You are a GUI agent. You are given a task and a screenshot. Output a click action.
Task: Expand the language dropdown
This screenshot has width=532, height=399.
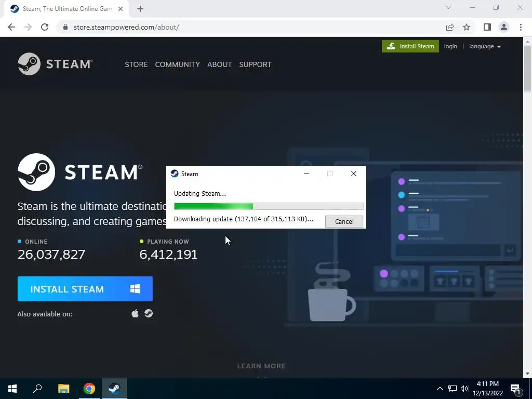click(x=485, y=46)
